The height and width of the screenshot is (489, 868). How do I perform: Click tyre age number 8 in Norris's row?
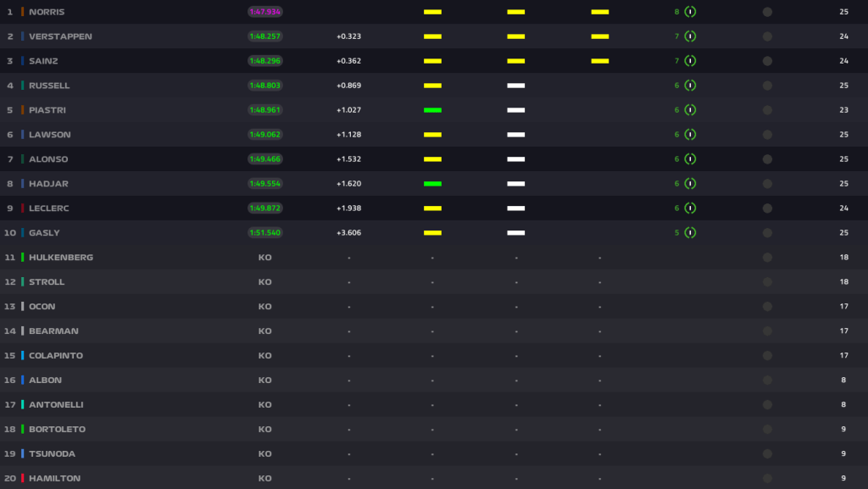pos(676,12)
